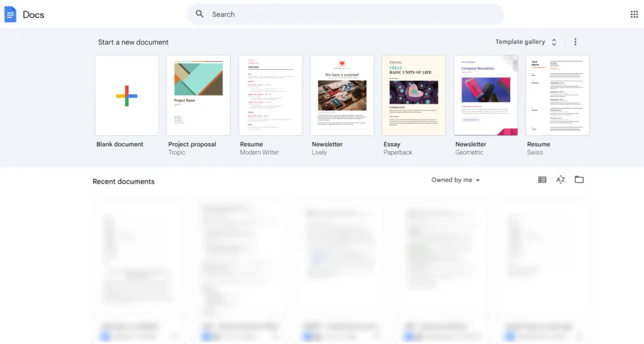
Task: Open the file picker folder icon
Action: 579,179
